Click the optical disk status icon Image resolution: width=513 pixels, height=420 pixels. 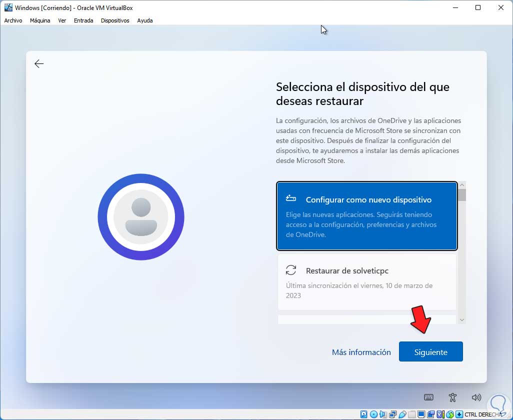(373, 414)
